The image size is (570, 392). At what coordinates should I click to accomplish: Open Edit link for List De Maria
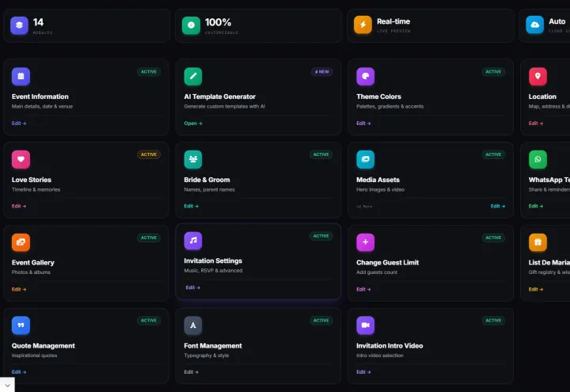point(536,290)
